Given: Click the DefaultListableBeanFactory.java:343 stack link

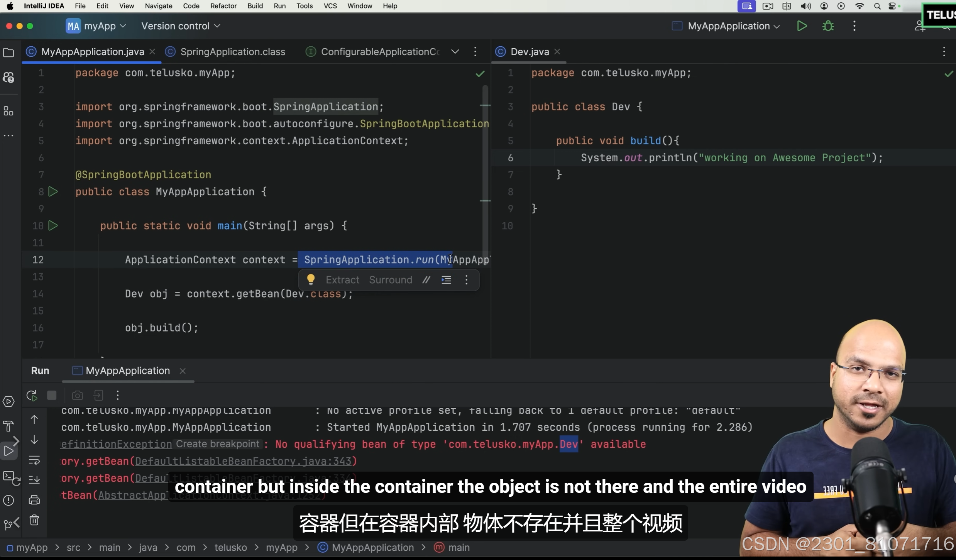Looking at the screenshot, I should click(243, 461).
